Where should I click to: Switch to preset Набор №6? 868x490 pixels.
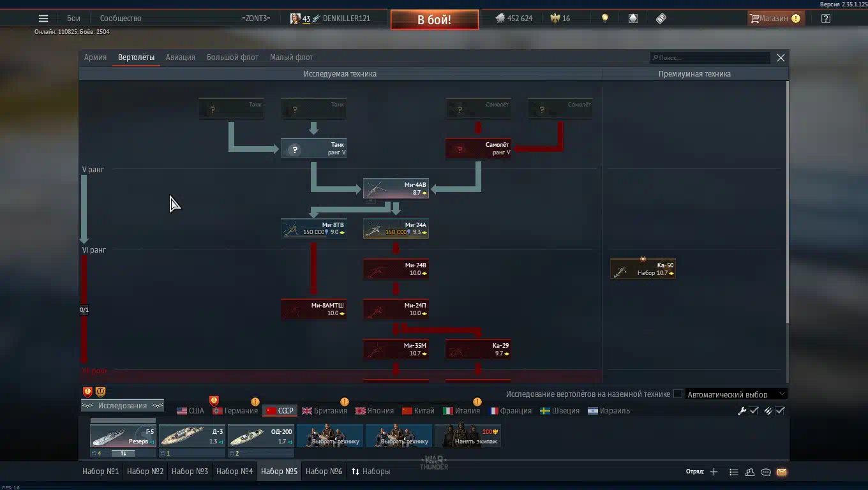pos(324,471)
